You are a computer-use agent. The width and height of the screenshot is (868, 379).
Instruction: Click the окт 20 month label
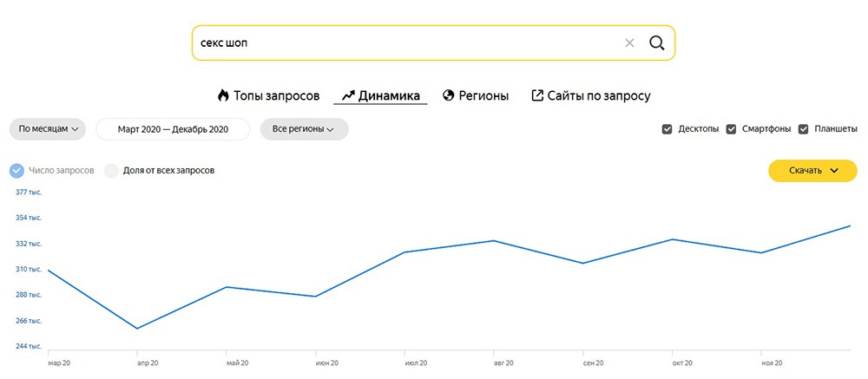coord(682,363)
